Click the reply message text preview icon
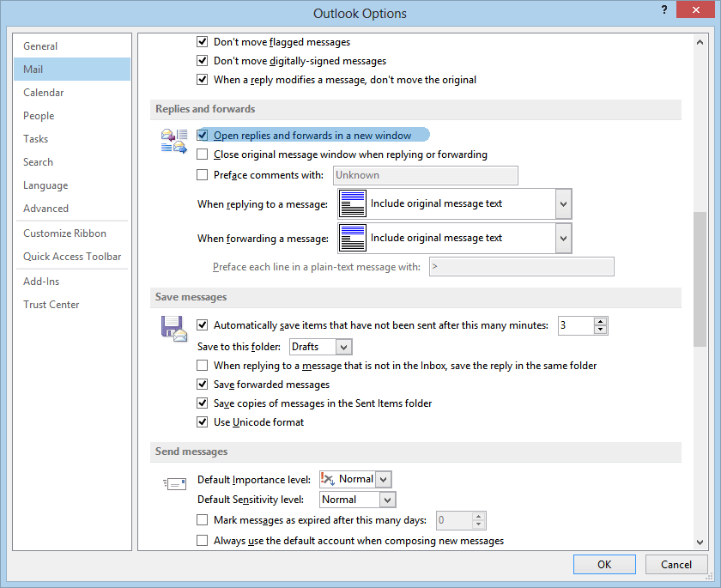This screenshot has height=588, width=721. pyautogui.click(x=354, y=203)
